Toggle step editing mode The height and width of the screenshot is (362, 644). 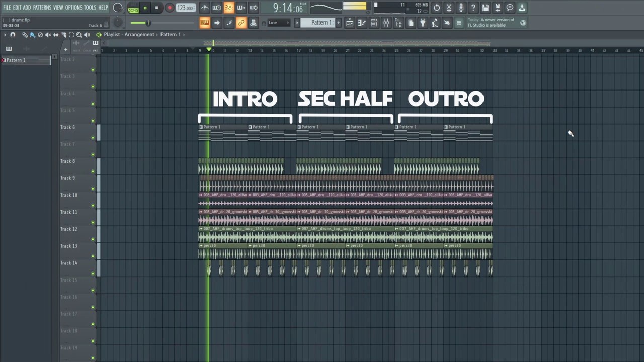pos(229,23)
